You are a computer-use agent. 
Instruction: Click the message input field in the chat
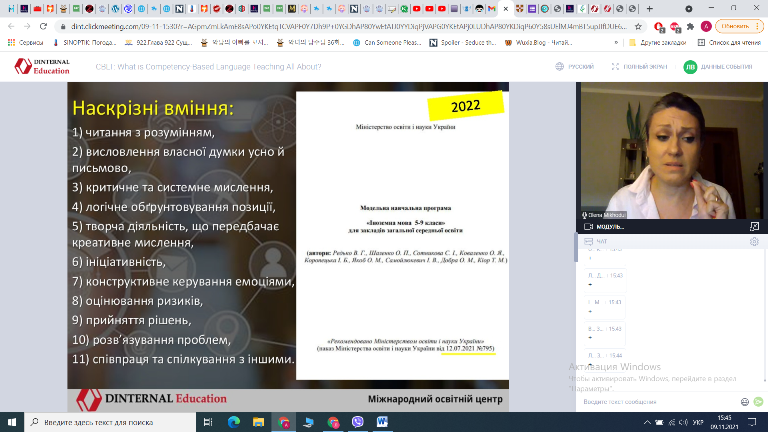(x=659, y=402)
